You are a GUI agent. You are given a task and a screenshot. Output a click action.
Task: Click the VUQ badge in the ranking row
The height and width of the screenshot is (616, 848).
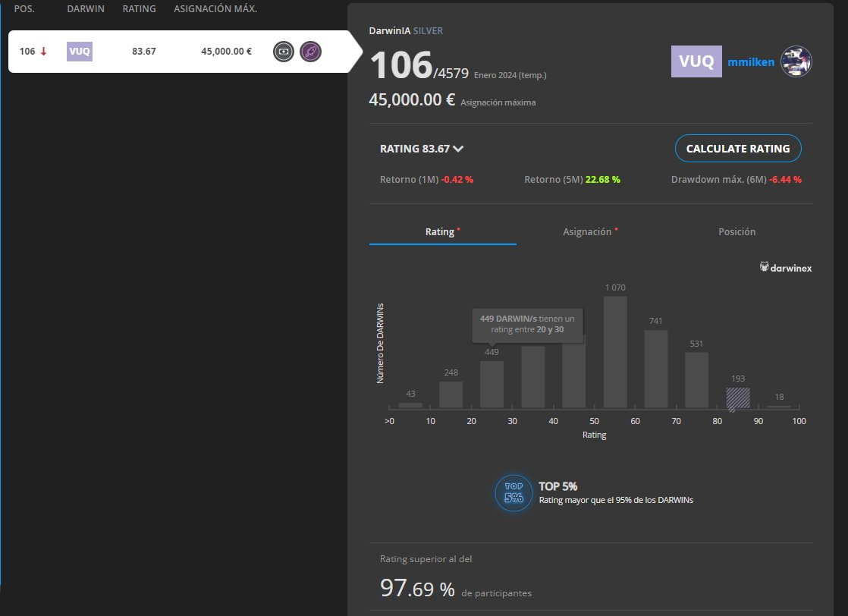click(x=80, y=52)
